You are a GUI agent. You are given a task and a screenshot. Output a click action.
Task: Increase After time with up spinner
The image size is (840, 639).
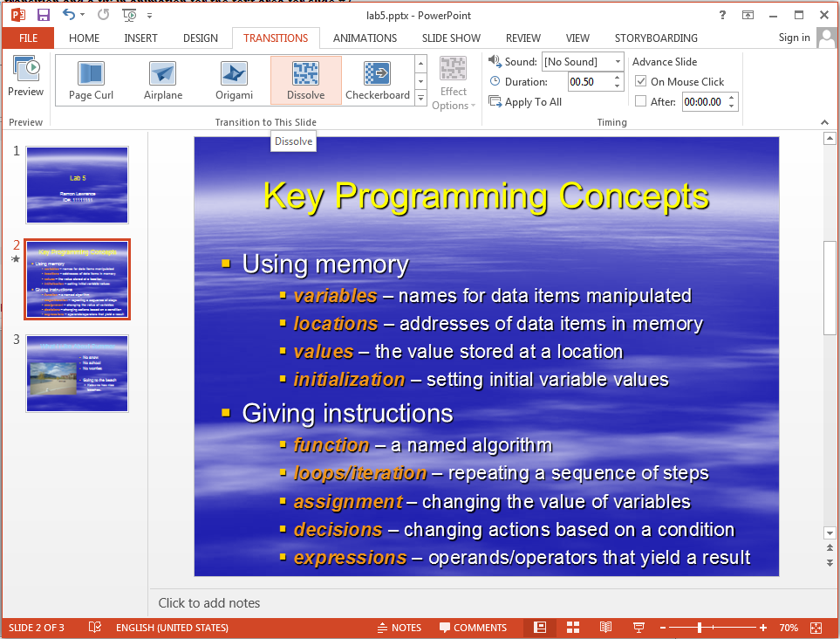pyautogui.click(x=732, y=98)
